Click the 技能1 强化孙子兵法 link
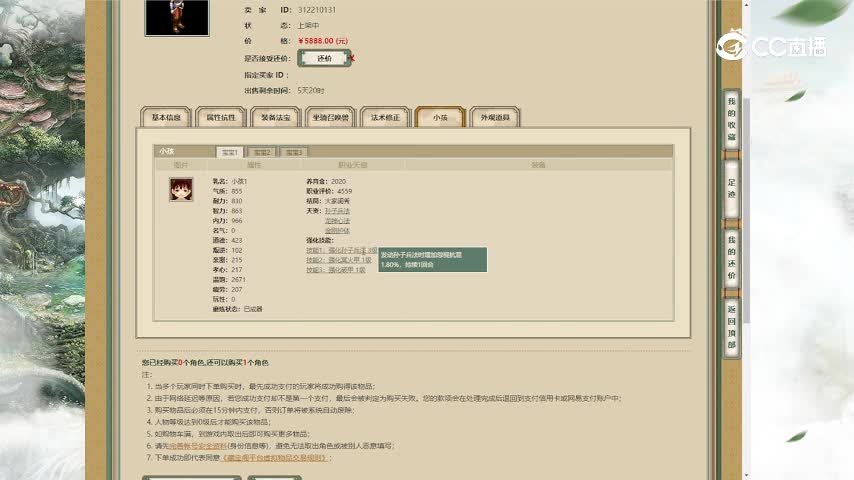Viewport: 854px width, 480px height. click(341, 250)
